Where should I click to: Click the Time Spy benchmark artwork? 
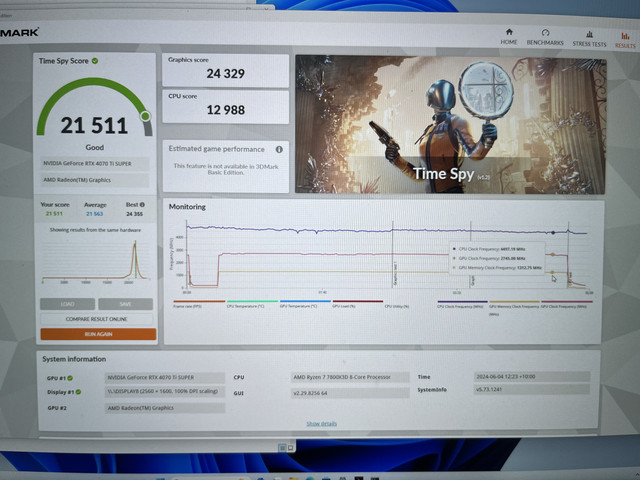tap(450, 124)
